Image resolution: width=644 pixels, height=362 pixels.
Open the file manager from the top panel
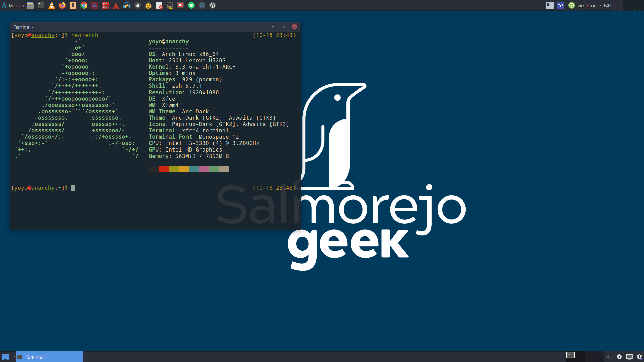(x=30, y=5)
